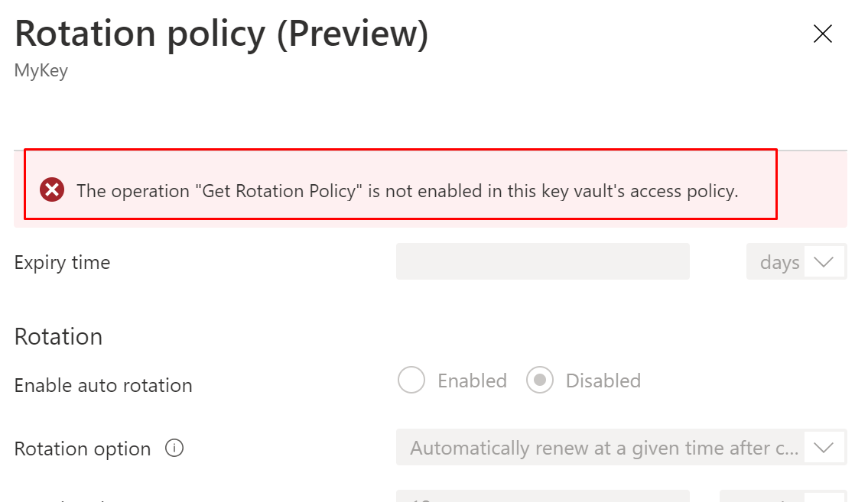Screen dimensions: 868x502
Task: Click the 'Enabled' radio label text
Action: pyautogui.click(x=472, y=381)
